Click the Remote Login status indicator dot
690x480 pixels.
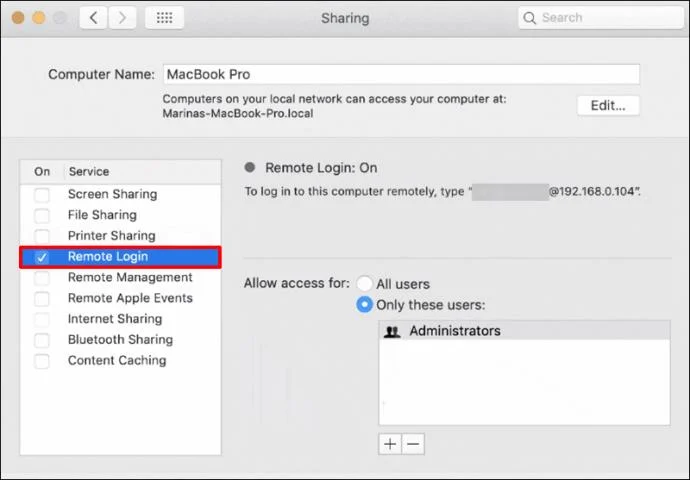coord(250,167)
